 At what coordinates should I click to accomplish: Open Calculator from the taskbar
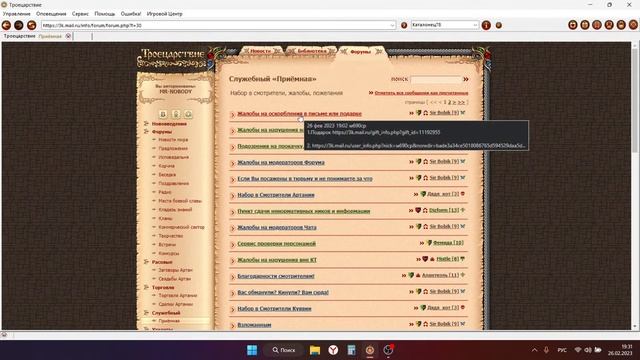[x=351, y=350]
